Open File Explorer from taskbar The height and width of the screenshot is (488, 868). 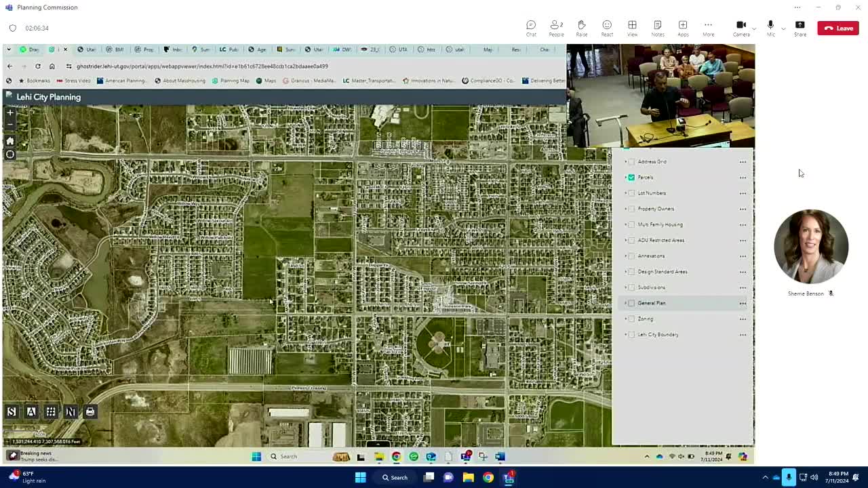(x=468, y=477)
